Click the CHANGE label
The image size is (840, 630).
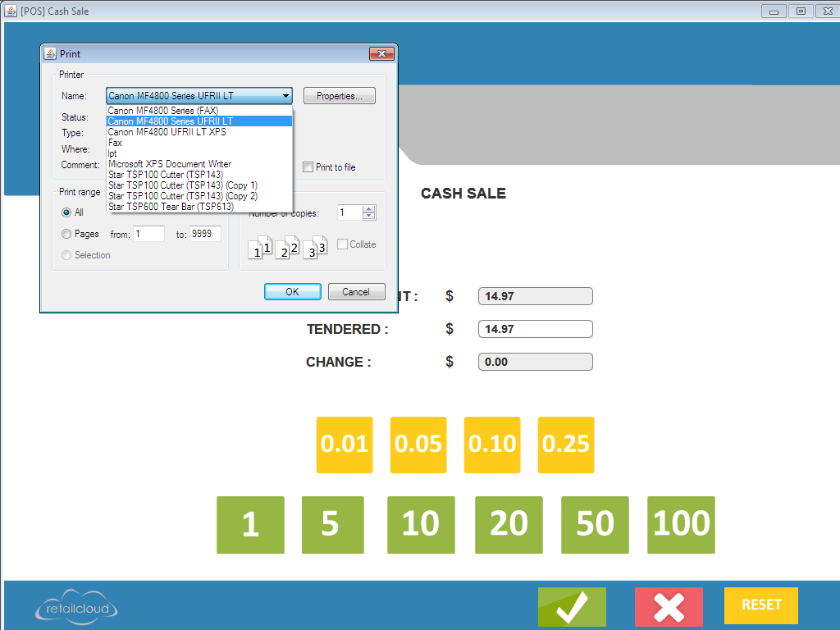[x=339, y=362]
